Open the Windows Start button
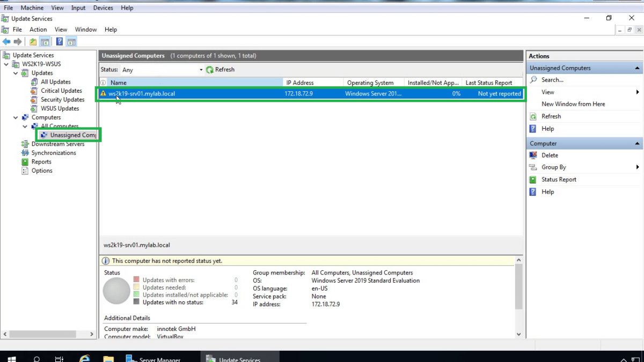 coord(12,359)
